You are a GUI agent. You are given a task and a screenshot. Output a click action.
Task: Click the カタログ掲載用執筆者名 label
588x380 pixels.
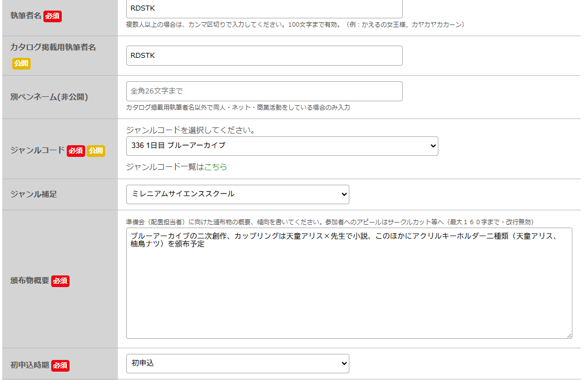coord(53,47)
